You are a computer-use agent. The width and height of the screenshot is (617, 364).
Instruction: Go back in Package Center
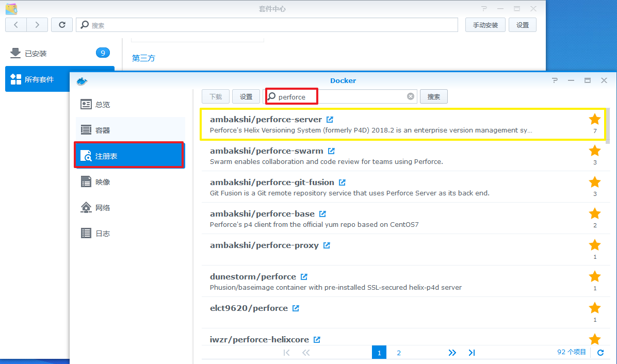(16, 25)
